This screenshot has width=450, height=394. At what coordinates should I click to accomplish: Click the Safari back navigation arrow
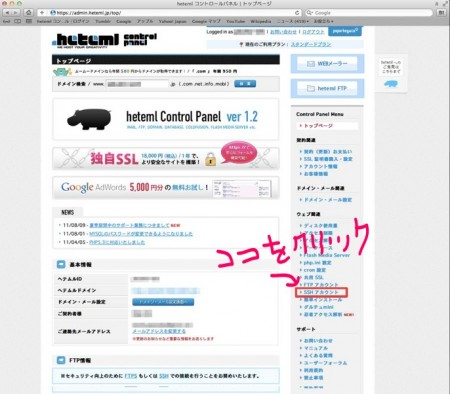7,13
